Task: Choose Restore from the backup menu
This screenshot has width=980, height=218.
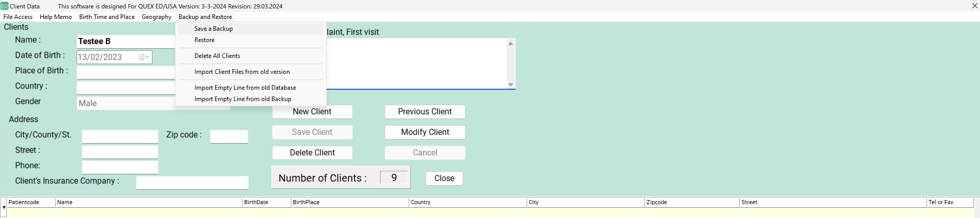Action: (204, 40)
